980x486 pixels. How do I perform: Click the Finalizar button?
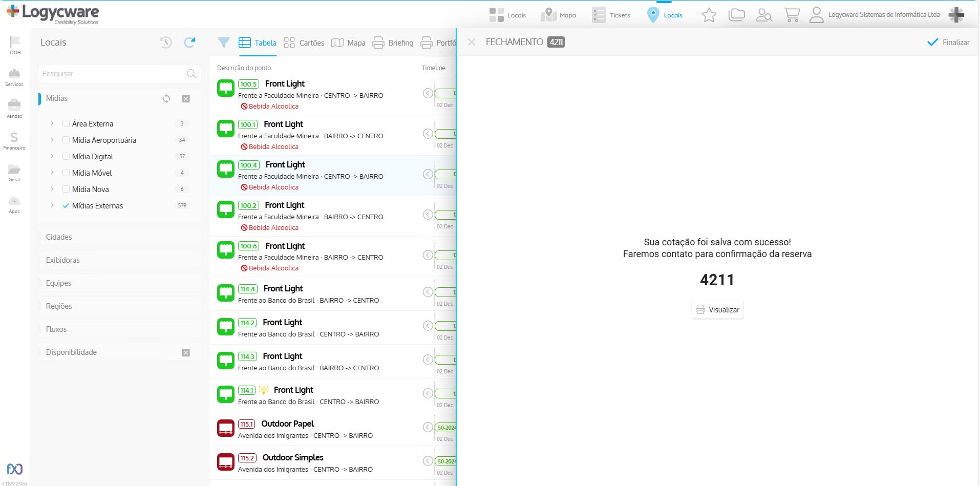tap(948, 43)
